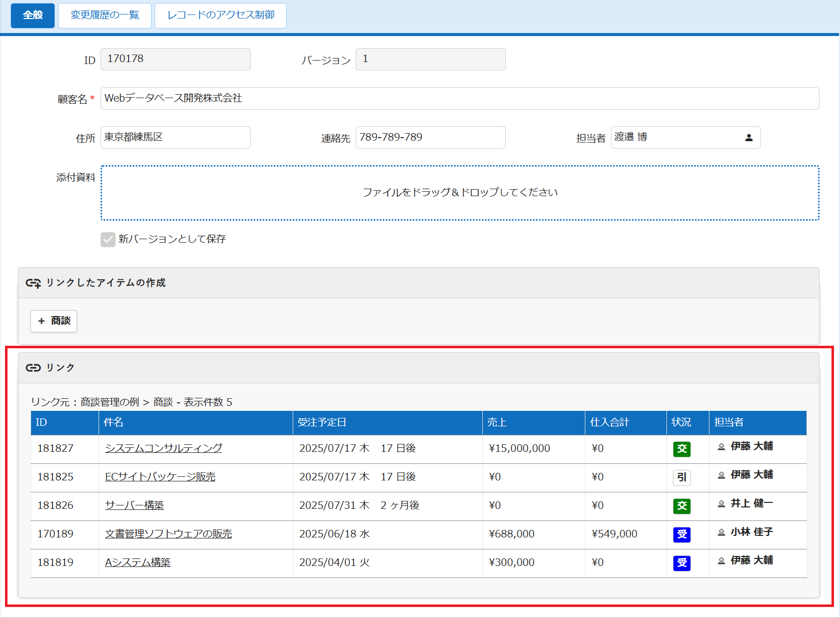This screenshot has width=840, height=618.
Task: Open レコードのアクセス制御 tab
Action: tap(221, 16)
